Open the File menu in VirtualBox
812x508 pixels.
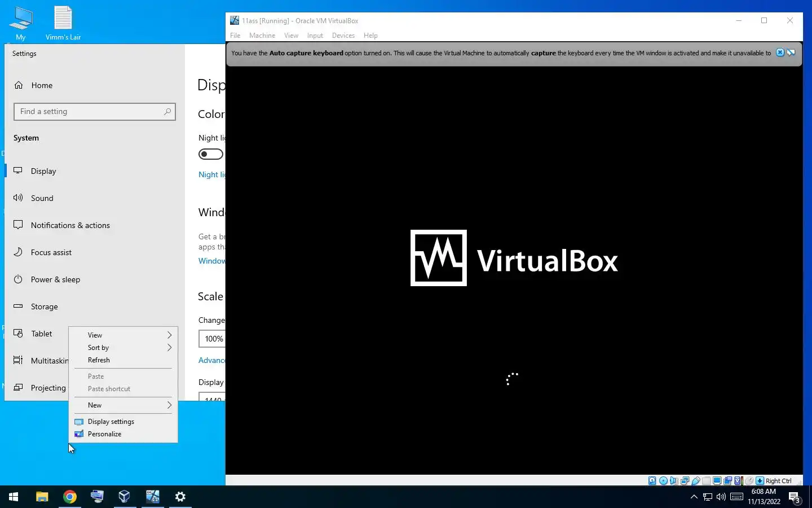(235, 36)
